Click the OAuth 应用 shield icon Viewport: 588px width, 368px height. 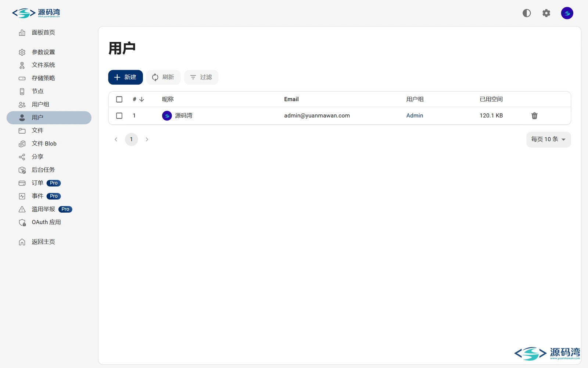tap(22, 223)
